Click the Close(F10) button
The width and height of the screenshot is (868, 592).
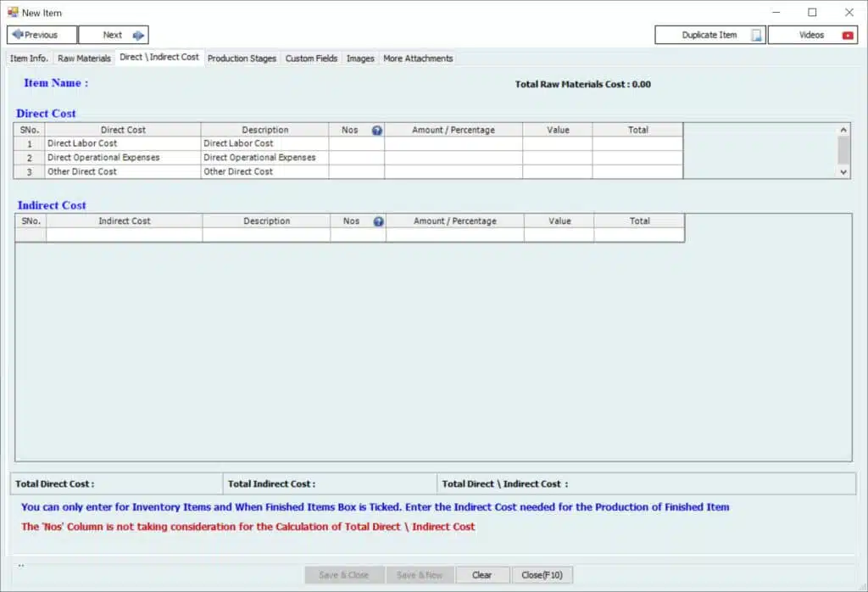pyautogui.click(x=542, y=575)
